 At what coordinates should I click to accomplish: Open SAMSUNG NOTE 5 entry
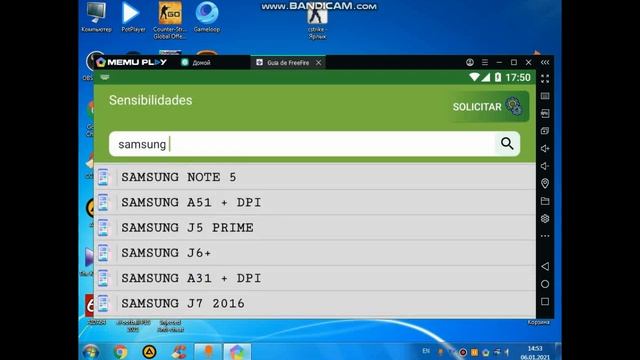pyautogui.click(x=315, y=177)
